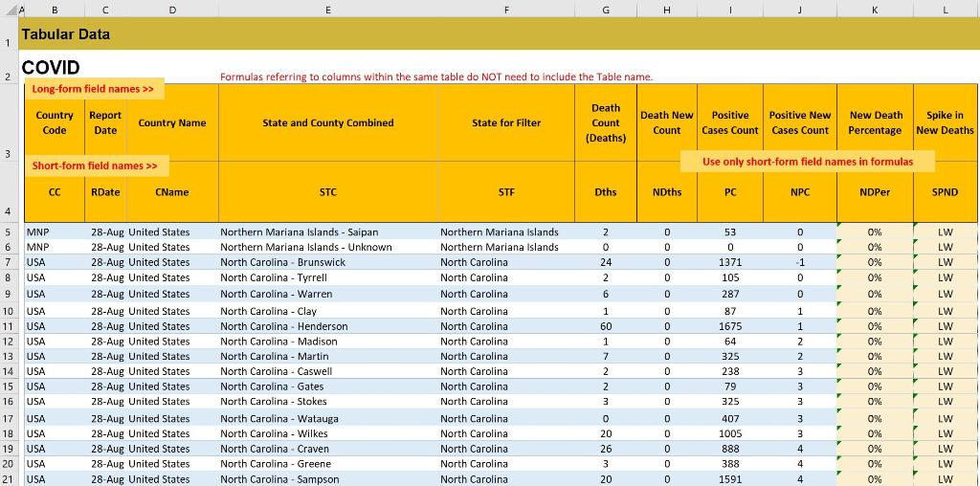This screenshot has height=486, width=980.
Task: Click the red formulas instruction text
Action: pyautogui.click(x=435, y=77)
